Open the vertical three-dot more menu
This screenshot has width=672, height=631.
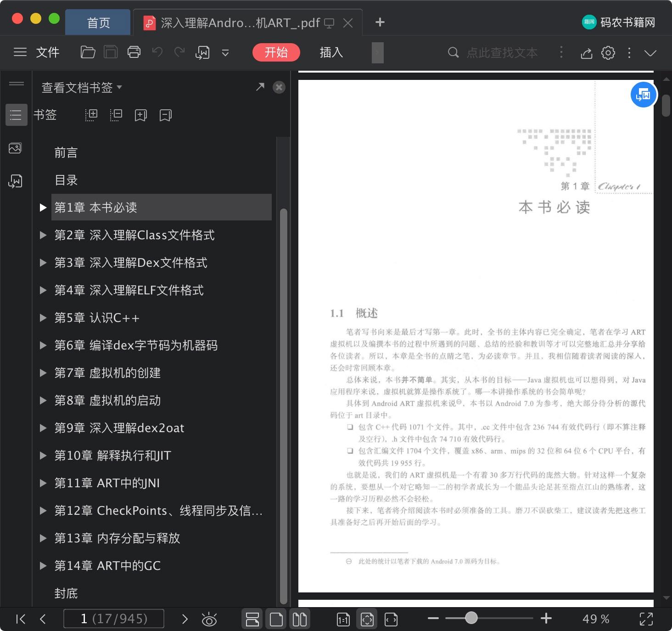pyautogui.click(x=629, y=53)
